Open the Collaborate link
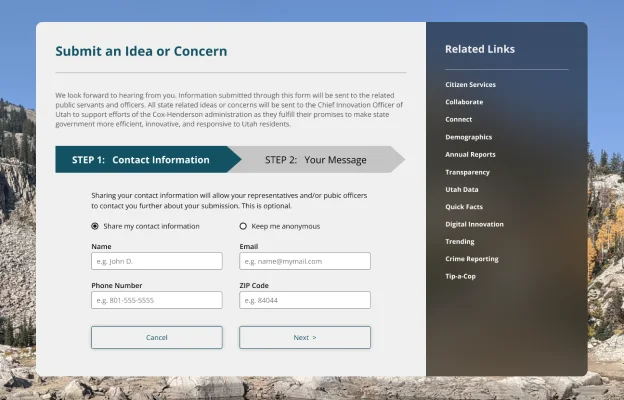The image size is (624, 400). point(464,102)
